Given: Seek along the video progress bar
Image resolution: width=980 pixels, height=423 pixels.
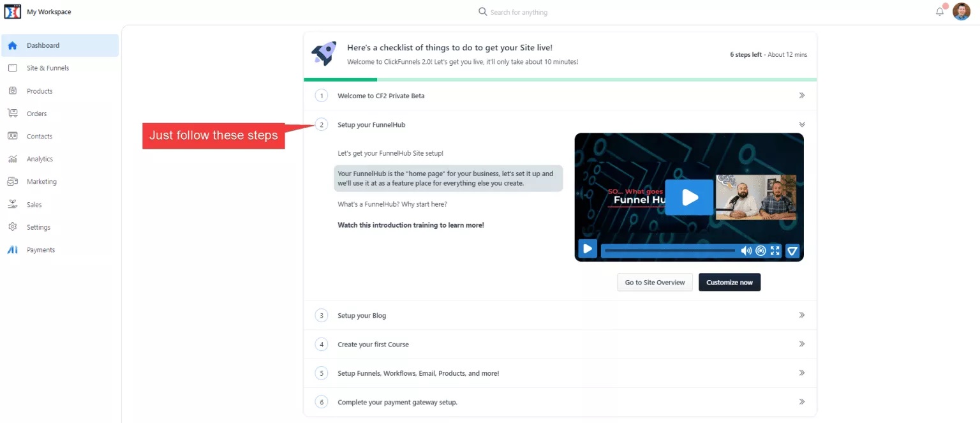Looking at the screenshot, I should coord(669,251).
